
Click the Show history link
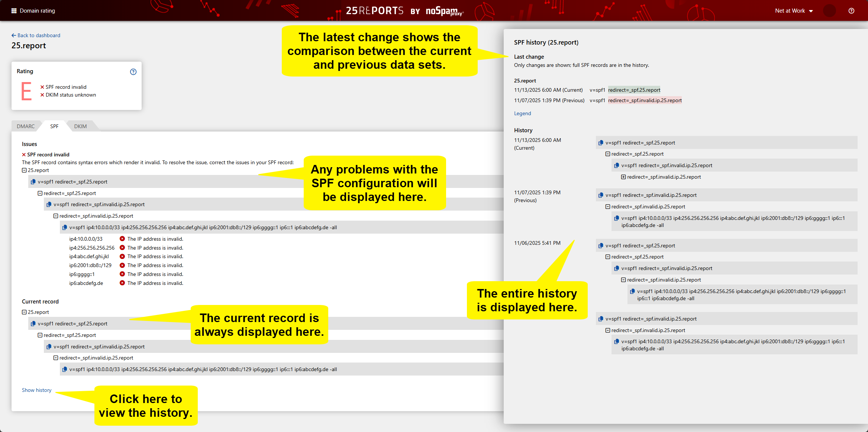click(36, 390)
